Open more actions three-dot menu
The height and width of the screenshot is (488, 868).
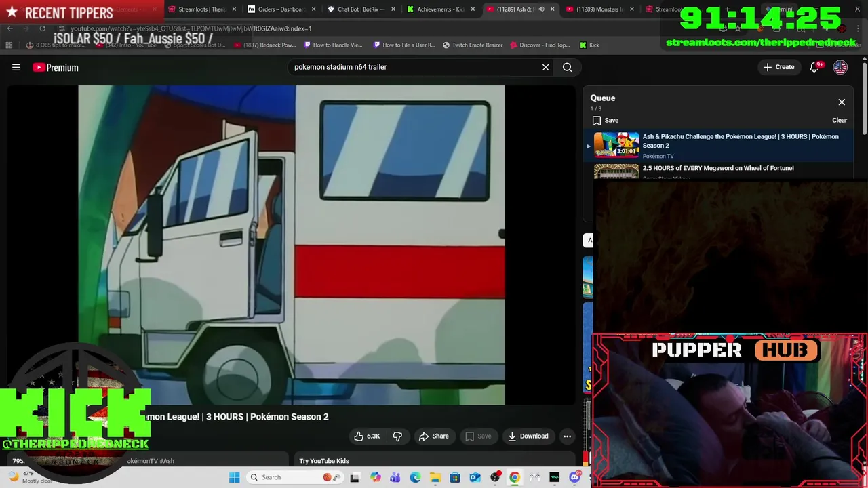tap(567, 436)
